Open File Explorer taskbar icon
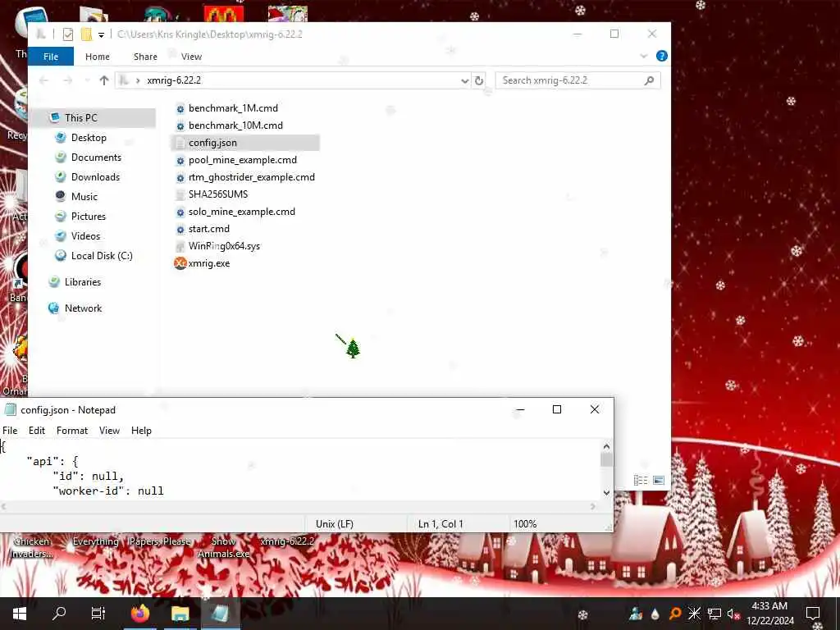 [x=180, y=614]
